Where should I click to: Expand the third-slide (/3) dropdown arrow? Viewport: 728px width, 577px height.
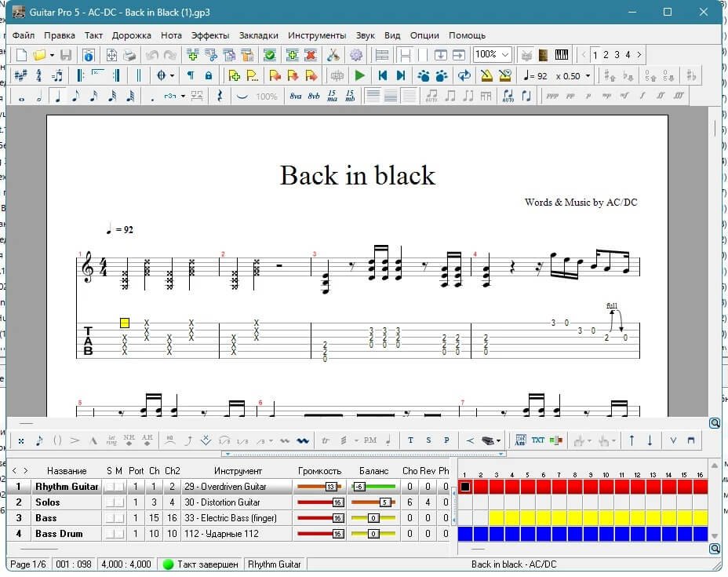pos(271,440)
